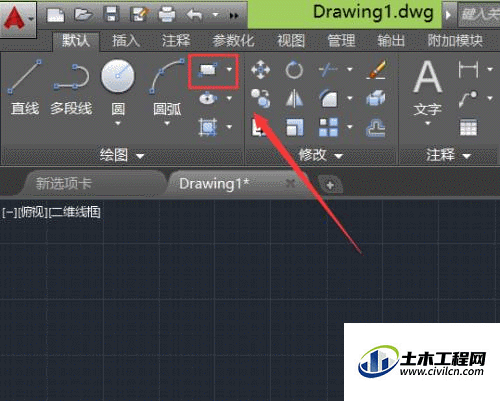
Task: Open the undo history dropdown arrow
Action: point(215,15)
